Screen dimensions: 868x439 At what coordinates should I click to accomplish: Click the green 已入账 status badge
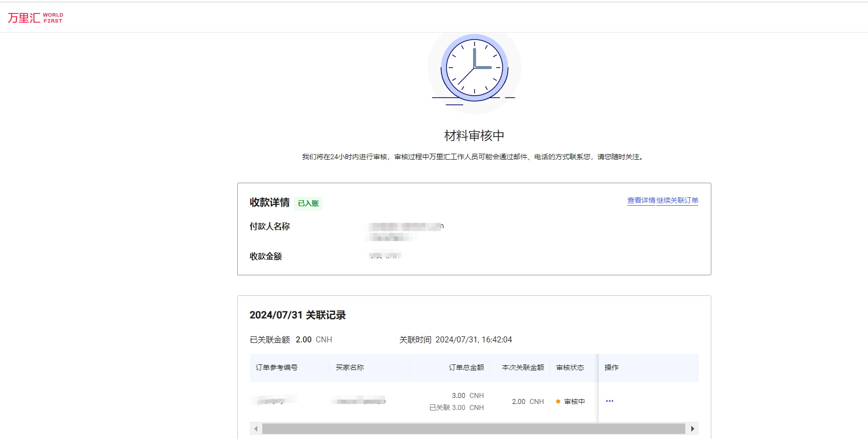(x=308, y=203)
